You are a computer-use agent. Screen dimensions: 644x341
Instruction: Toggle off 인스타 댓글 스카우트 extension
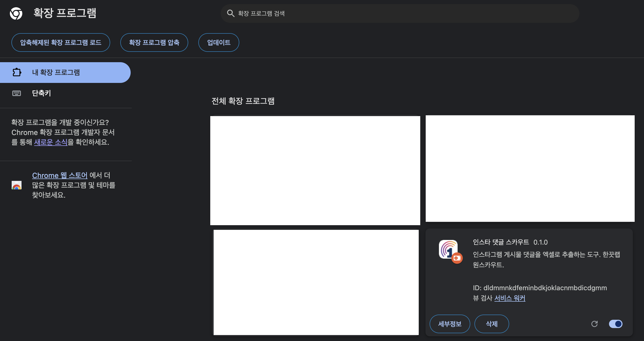[615, 324]
